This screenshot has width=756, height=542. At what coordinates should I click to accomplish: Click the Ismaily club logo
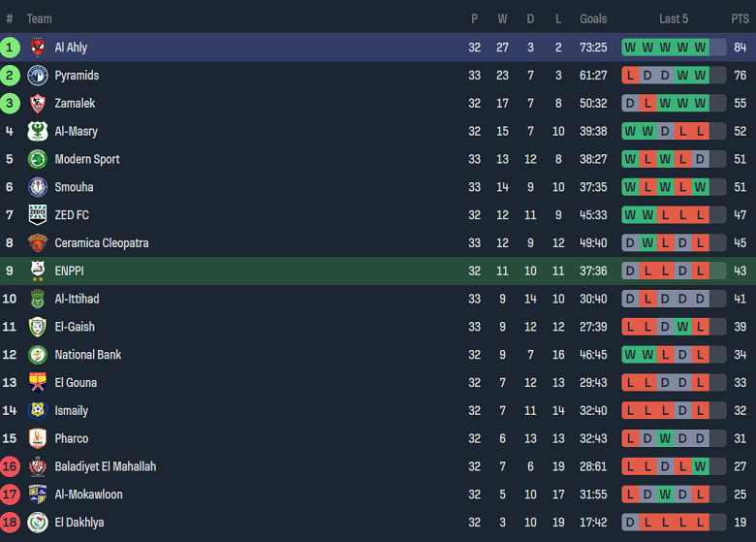click(38, 411)
